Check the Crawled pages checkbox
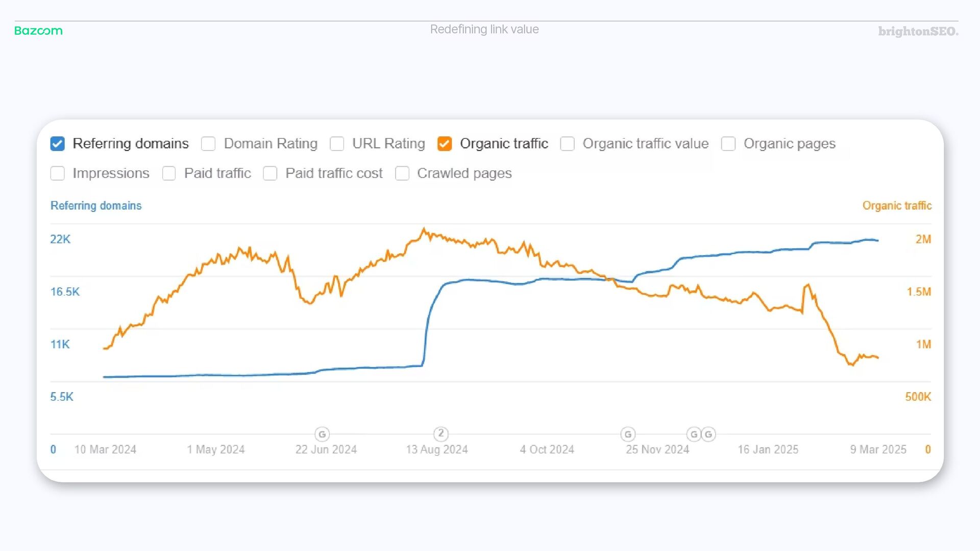 402,173
